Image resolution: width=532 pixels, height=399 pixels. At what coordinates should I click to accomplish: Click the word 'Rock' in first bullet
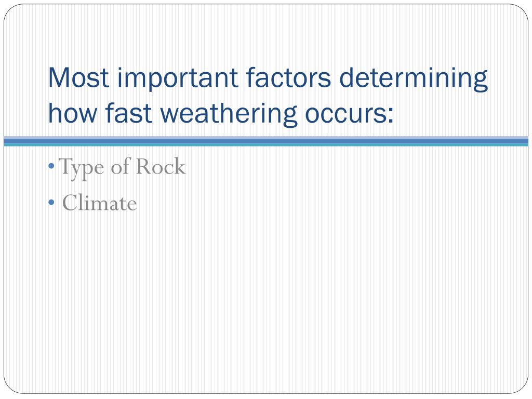tap(161, 166)
